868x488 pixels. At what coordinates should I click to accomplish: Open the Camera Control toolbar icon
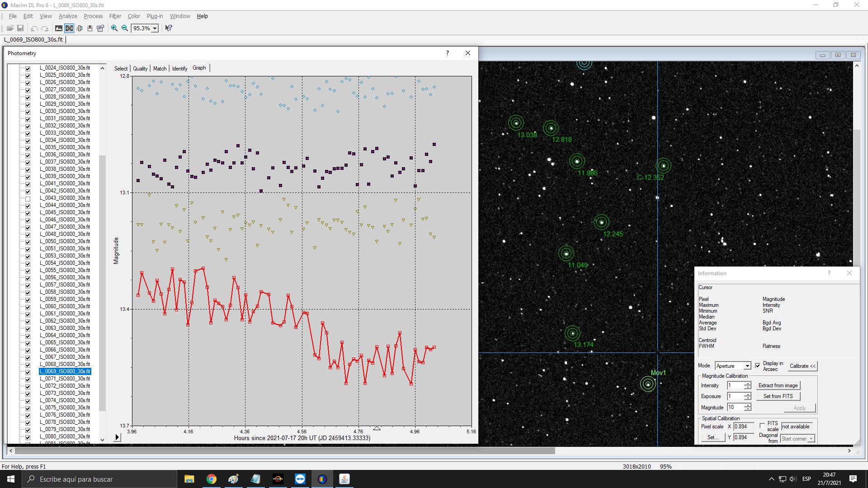click(x=80, y=28)
